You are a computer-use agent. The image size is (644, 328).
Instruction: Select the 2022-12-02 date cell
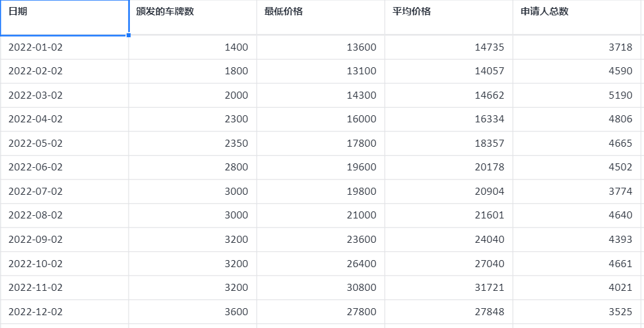point(64,311)
